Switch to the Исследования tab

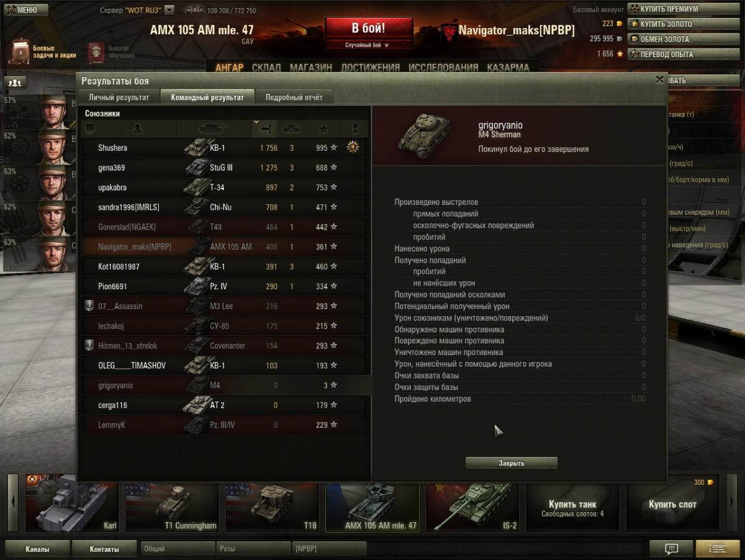(443, 68)
